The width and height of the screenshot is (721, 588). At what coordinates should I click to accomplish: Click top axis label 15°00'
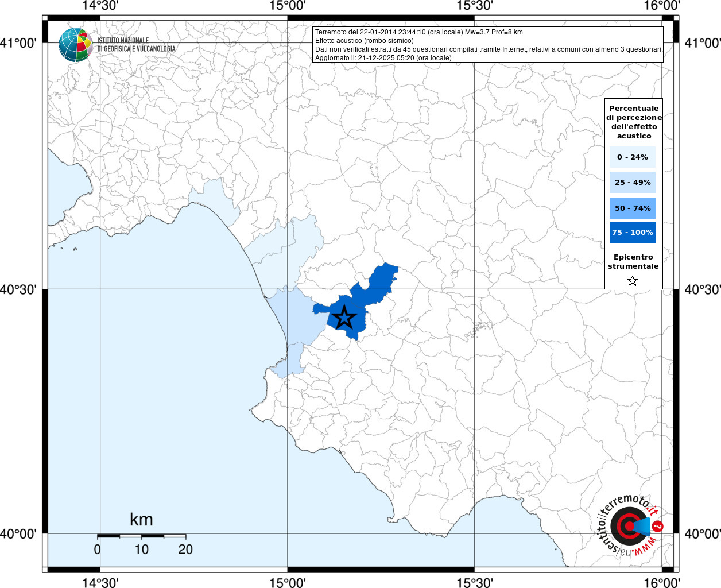coord(287,6)
